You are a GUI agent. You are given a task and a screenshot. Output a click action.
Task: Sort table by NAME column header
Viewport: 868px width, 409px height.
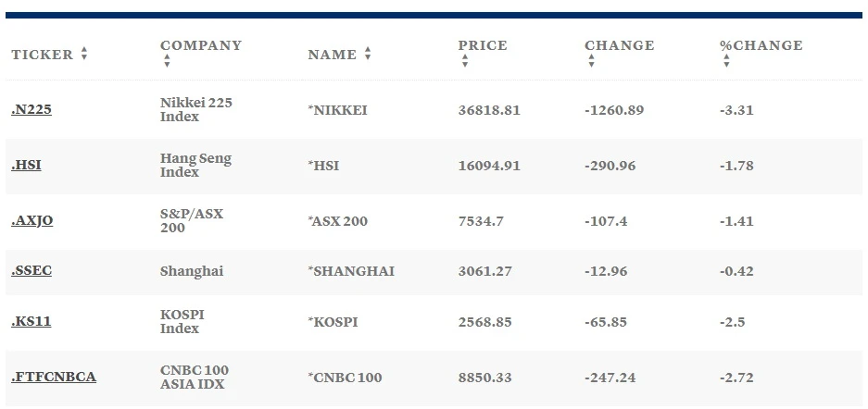pos(332,55)
